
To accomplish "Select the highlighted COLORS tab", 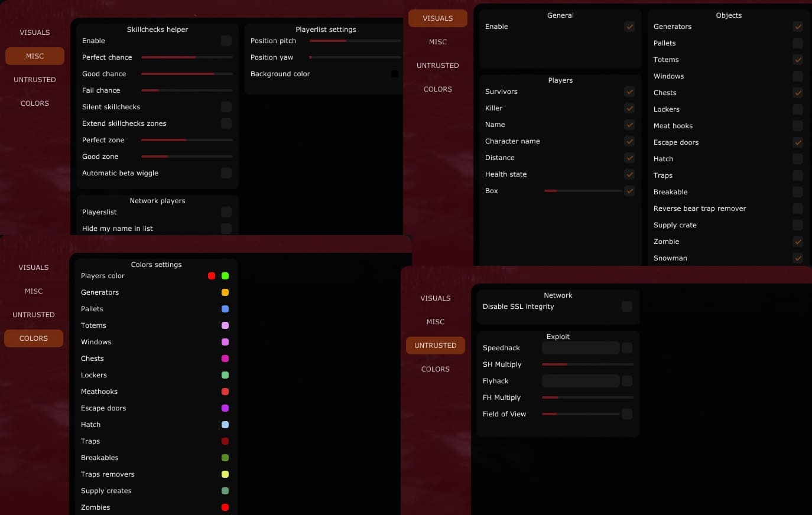I will point(34,338).
